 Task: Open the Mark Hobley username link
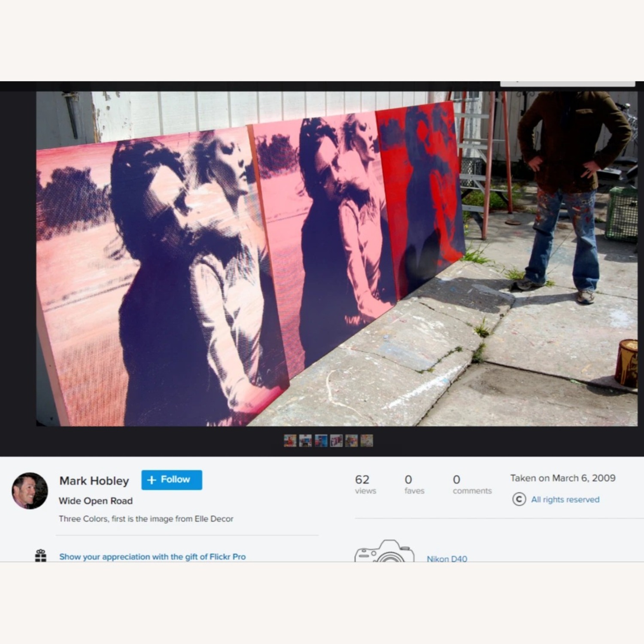click(x=94, y=481)
